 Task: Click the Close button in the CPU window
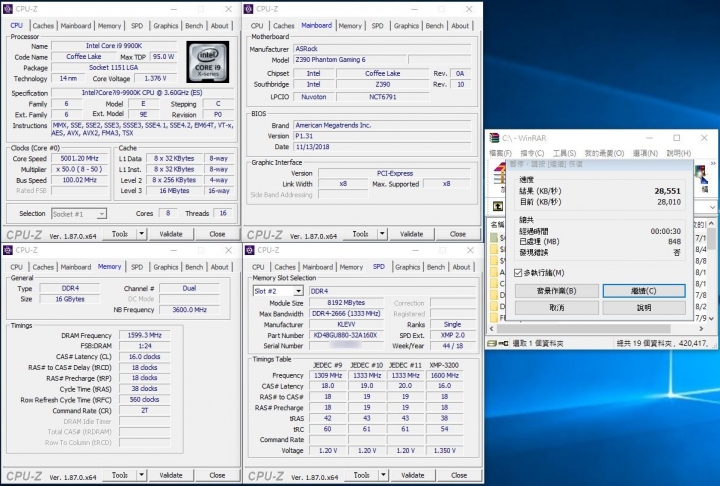[x=217, y=234]
